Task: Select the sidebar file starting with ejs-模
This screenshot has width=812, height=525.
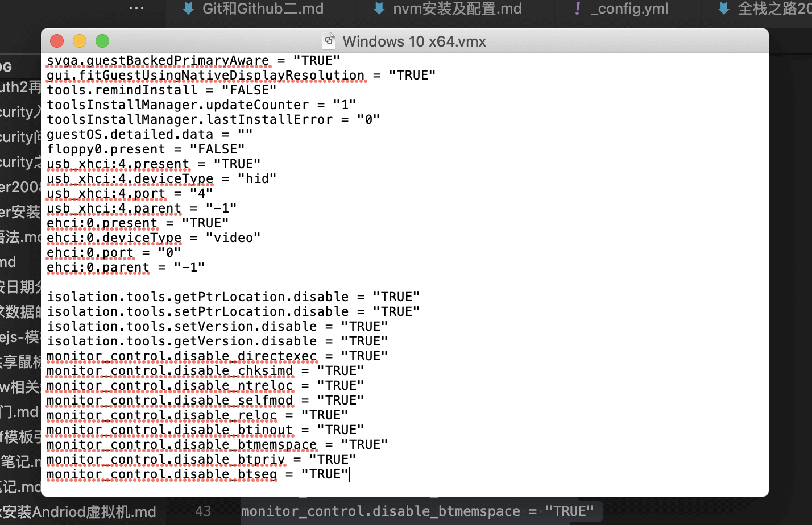Action: click(x=20, y=337)
